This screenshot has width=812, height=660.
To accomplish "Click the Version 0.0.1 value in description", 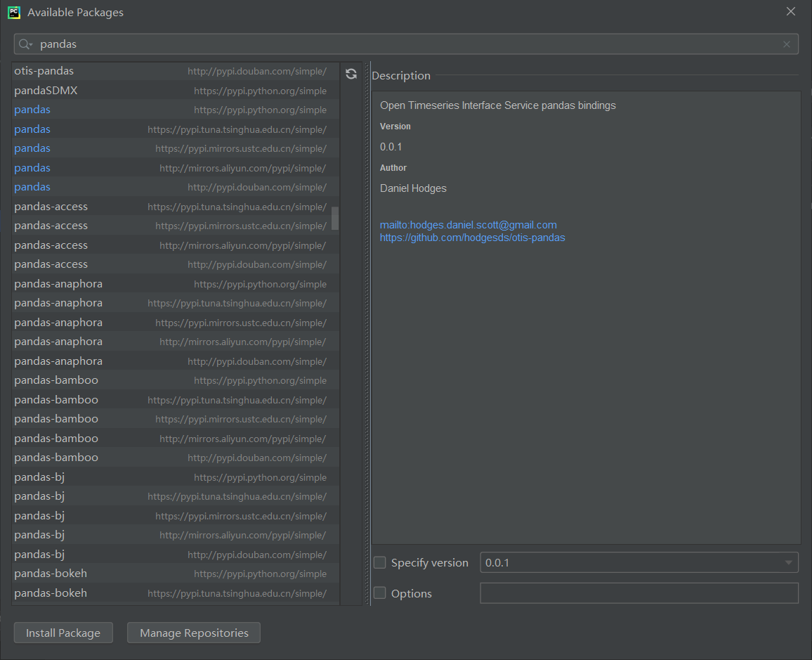I will point(391,147).
